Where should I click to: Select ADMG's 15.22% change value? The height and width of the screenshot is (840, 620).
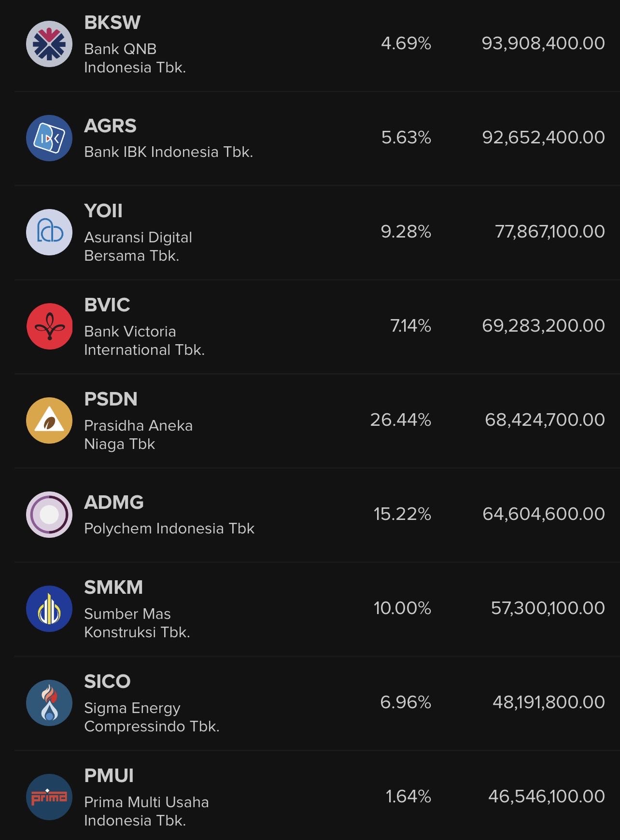(402, 514)
